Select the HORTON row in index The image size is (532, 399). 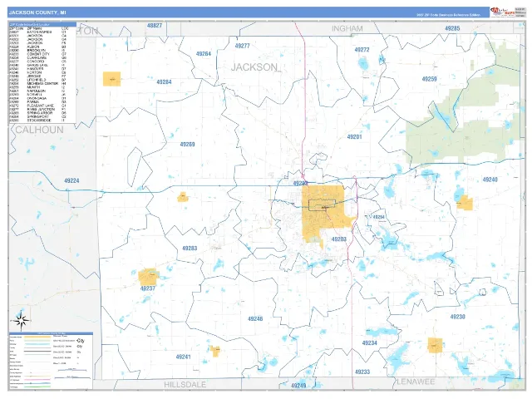pyautogui.click(x=39, y=72)
